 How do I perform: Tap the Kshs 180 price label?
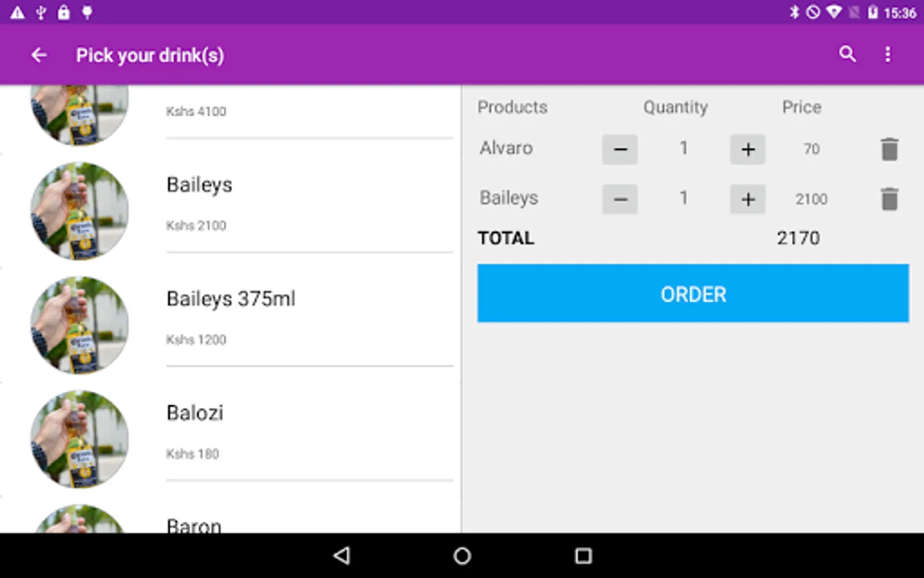click(x=193, y=454)
